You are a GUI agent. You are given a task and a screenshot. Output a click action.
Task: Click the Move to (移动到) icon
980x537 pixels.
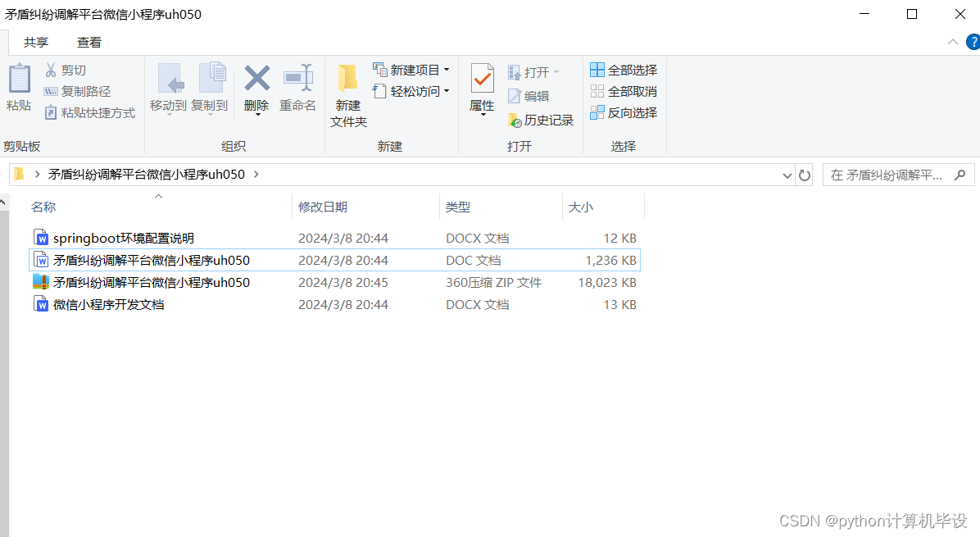point(170,79)
